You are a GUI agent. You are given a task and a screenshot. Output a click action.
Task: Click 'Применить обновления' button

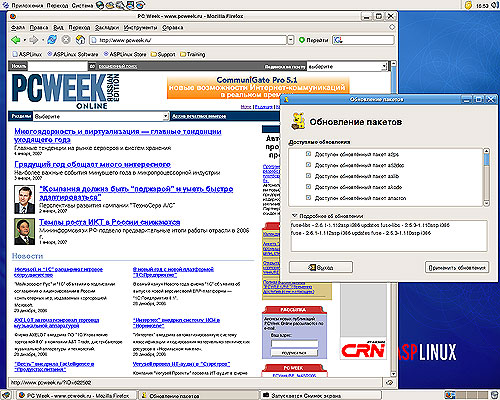click(457, 267)
